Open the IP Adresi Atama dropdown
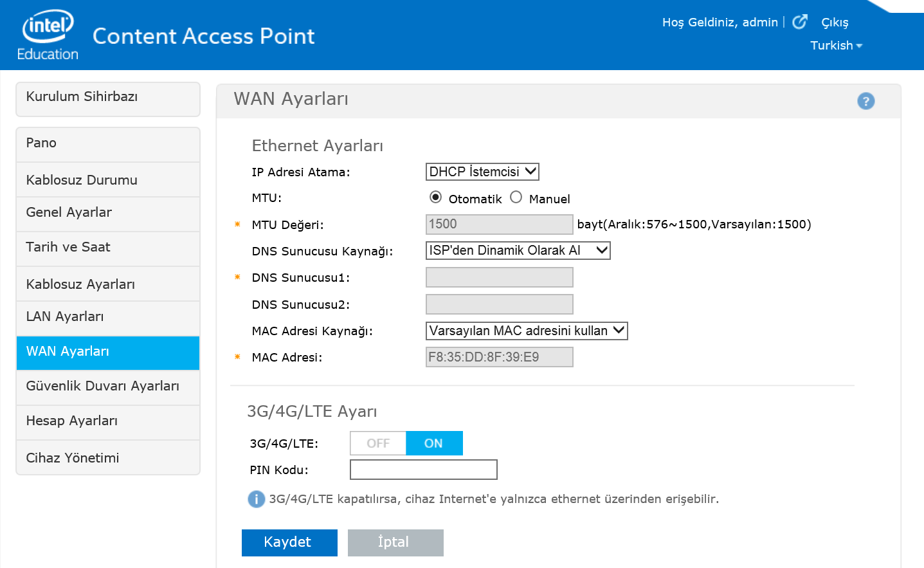This screenshot has height=568, width=924. (x=482, y=172)
